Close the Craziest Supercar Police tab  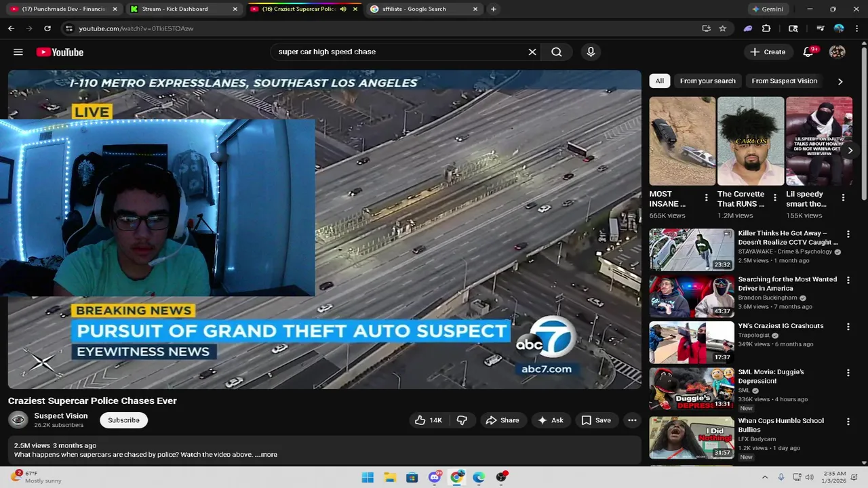tap(355, 9)
